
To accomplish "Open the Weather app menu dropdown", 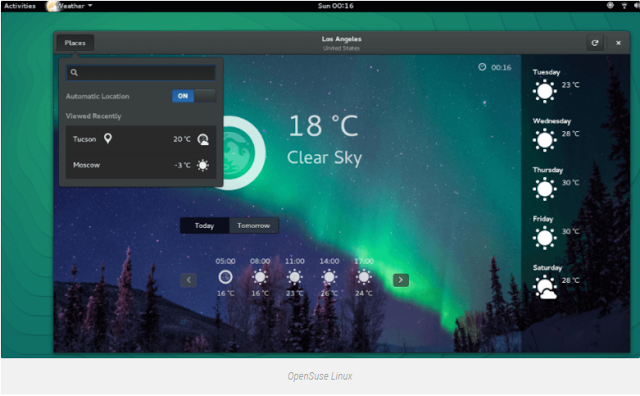I will (x=70, y=6).
